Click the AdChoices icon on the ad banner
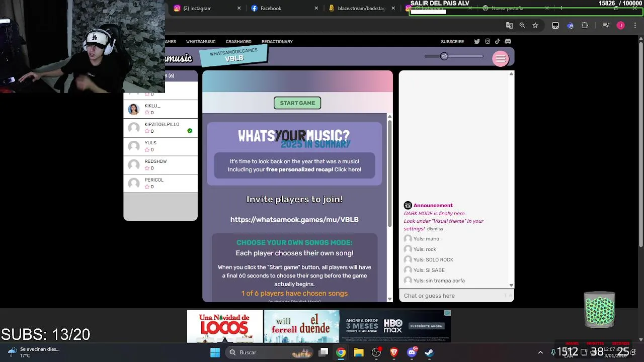This screenshot has width=644, height=362. pos(447,313)
